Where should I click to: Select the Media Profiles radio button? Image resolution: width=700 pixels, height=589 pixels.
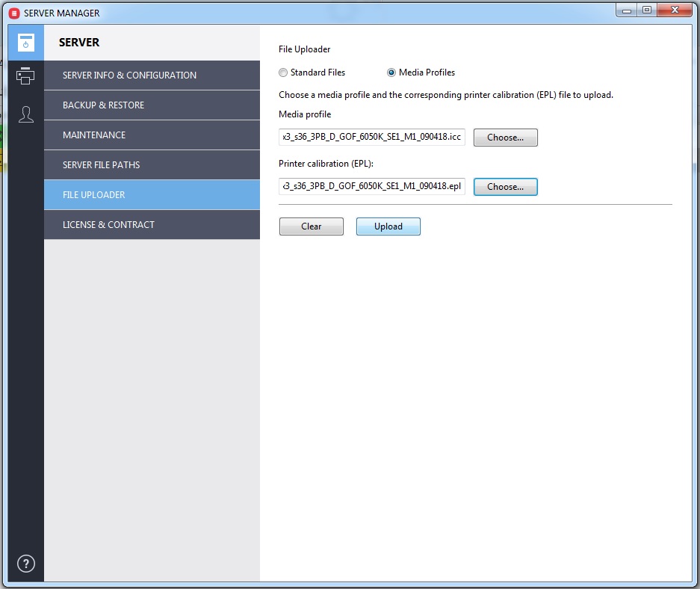tap(391, 73)
